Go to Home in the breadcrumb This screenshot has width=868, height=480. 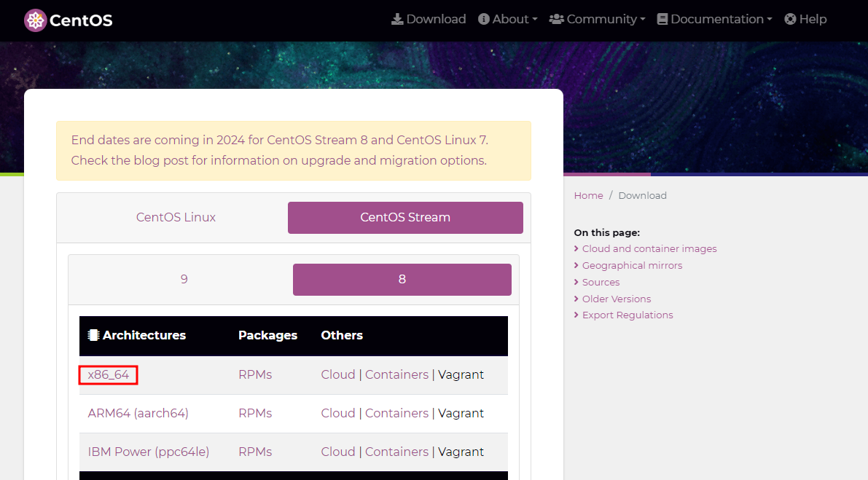click(x=588, y=196)
